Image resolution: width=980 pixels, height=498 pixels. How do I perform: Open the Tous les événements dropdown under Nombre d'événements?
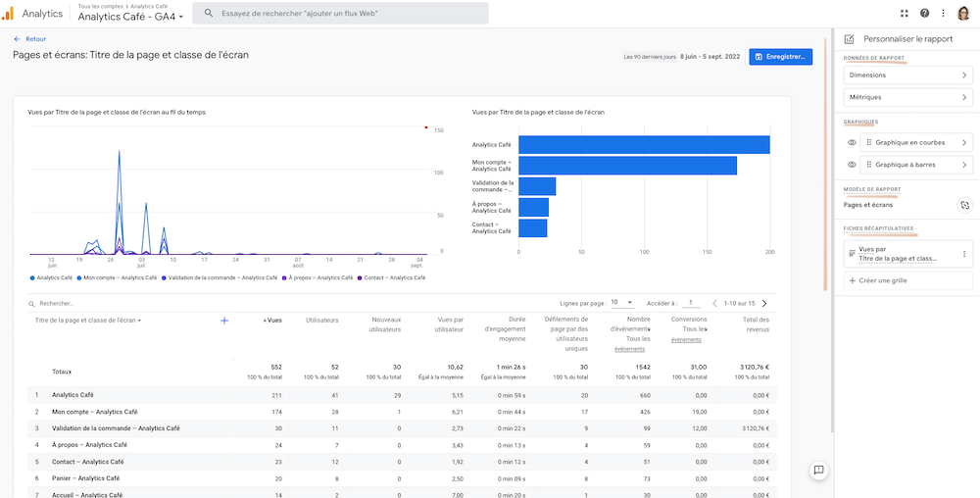[632, 339]
